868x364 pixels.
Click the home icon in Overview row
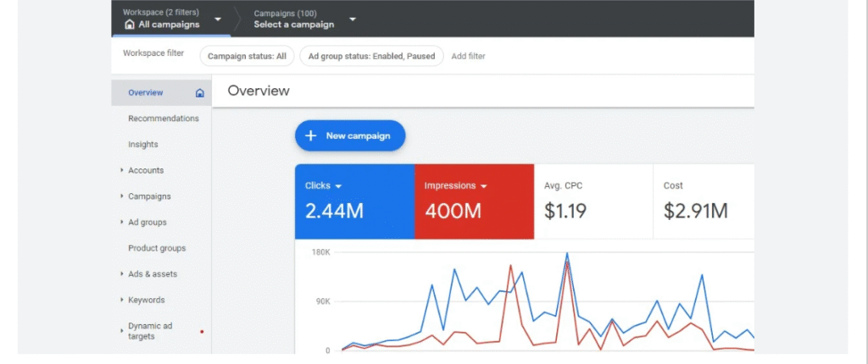click(199, 93)
